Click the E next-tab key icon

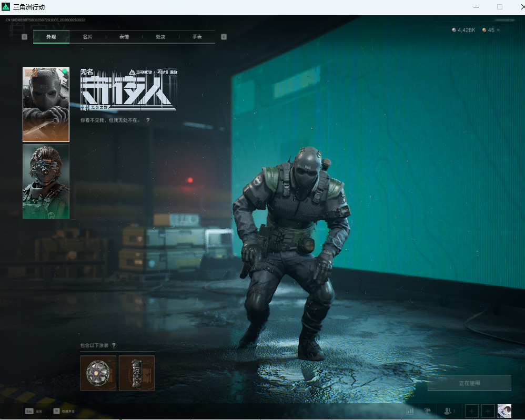[224, 37]
